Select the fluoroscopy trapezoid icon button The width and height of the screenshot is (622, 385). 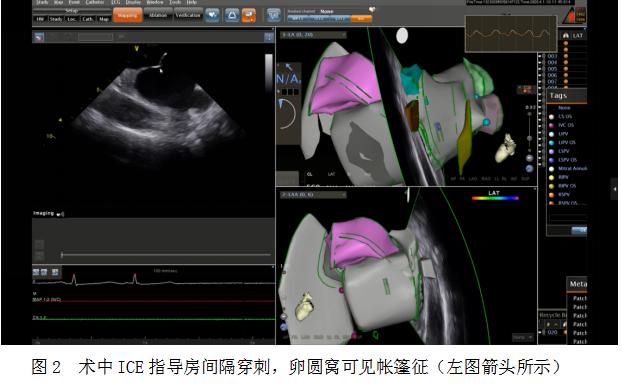[232, 15]
